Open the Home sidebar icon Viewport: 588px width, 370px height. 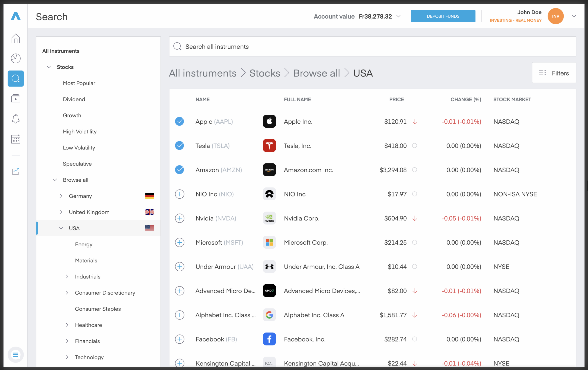pos(16,39)
